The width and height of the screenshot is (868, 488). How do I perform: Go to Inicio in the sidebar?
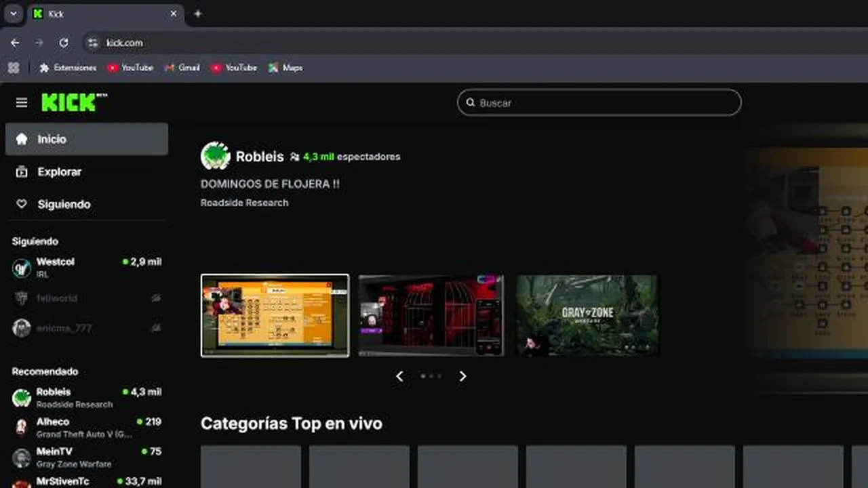tap(87, 139)
